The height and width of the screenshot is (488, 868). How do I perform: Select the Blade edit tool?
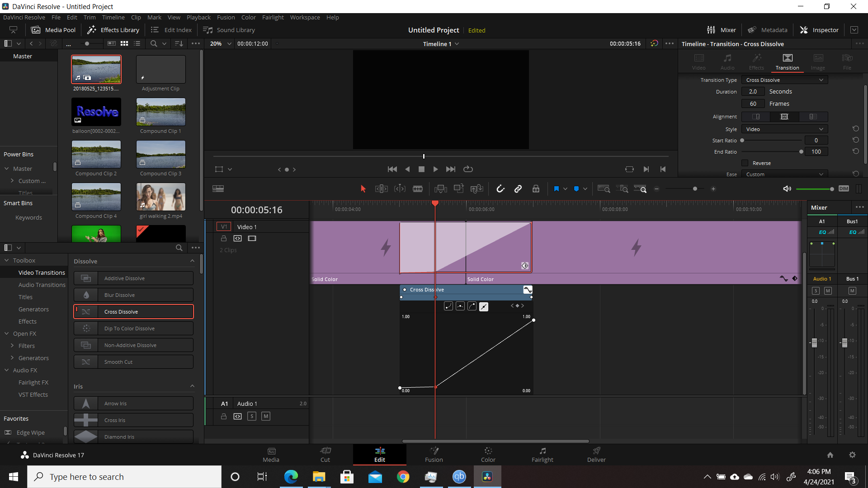[x=418, y=189]
